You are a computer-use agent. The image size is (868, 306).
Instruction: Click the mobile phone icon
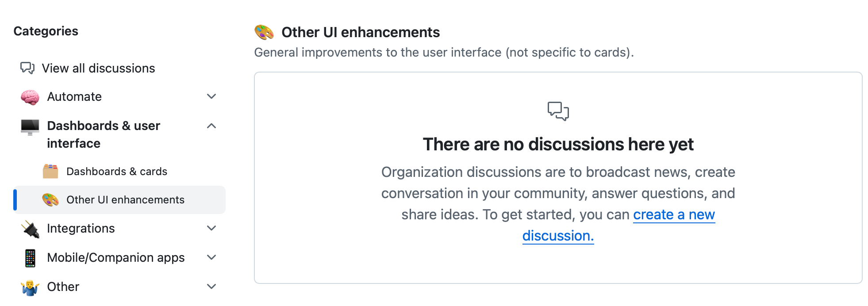tap(30, 258)
